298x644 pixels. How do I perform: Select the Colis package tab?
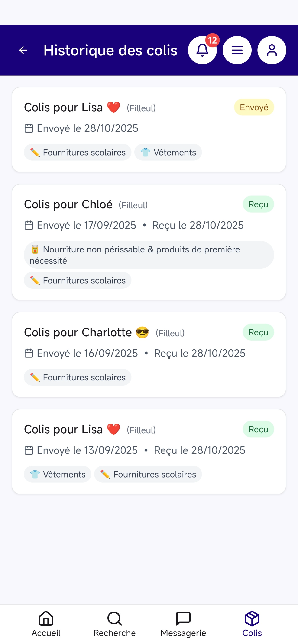(x=252, y=624)
